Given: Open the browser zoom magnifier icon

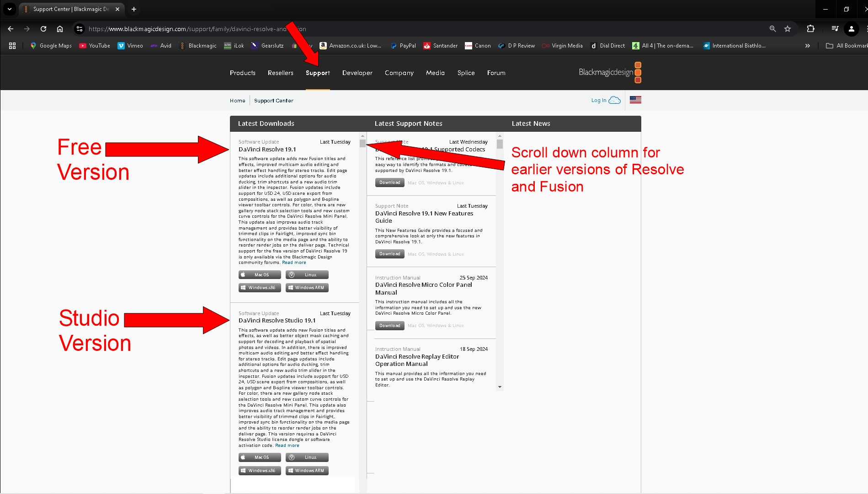Looking at the screenshot, I should [x=772, y=29].
